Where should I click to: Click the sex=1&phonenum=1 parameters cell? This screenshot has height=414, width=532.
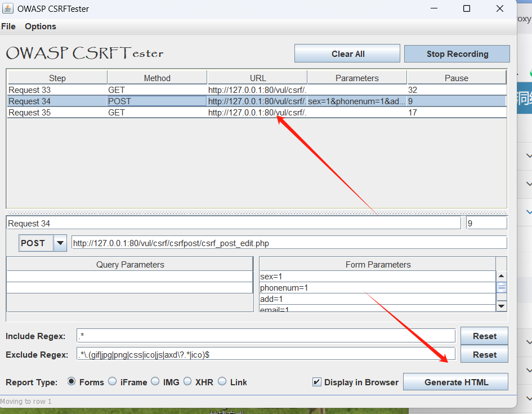(x=357, y=101)
